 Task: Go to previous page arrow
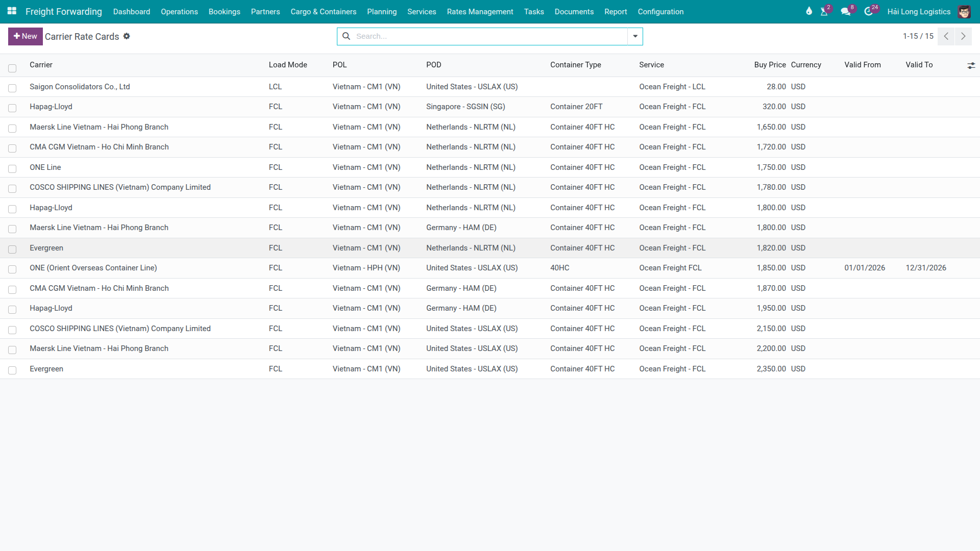946,36
